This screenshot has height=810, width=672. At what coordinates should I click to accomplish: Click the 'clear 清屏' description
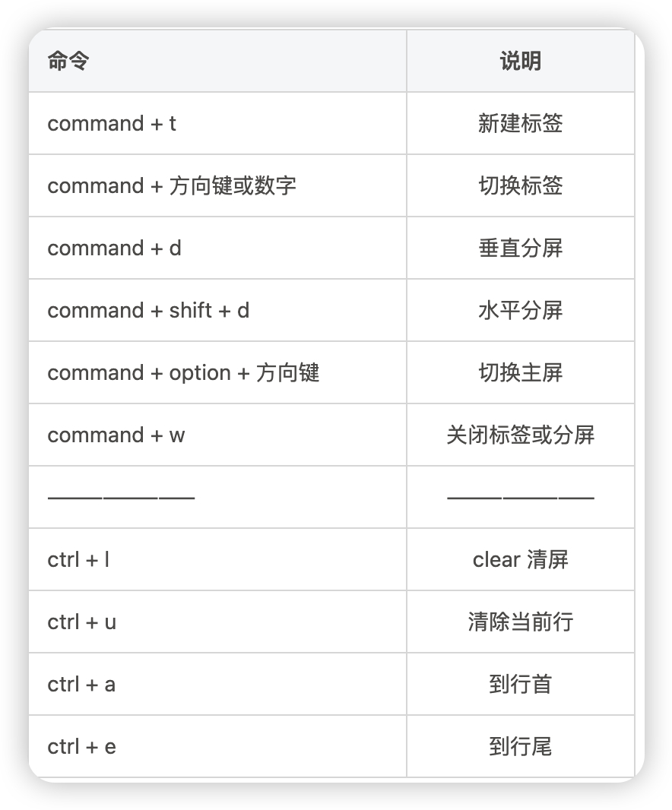tap(521, 559)
